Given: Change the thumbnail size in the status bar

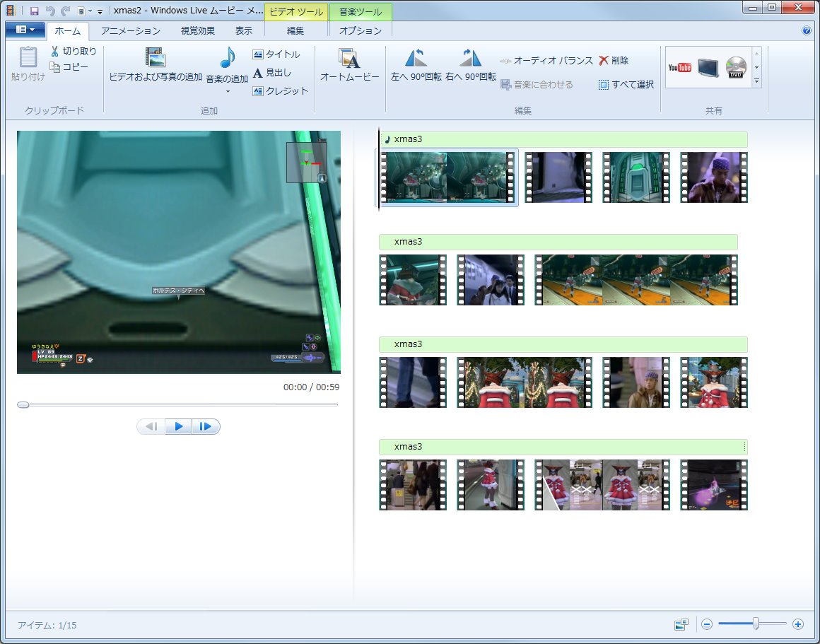Looking at the screenshot, I should pos(681,624).
